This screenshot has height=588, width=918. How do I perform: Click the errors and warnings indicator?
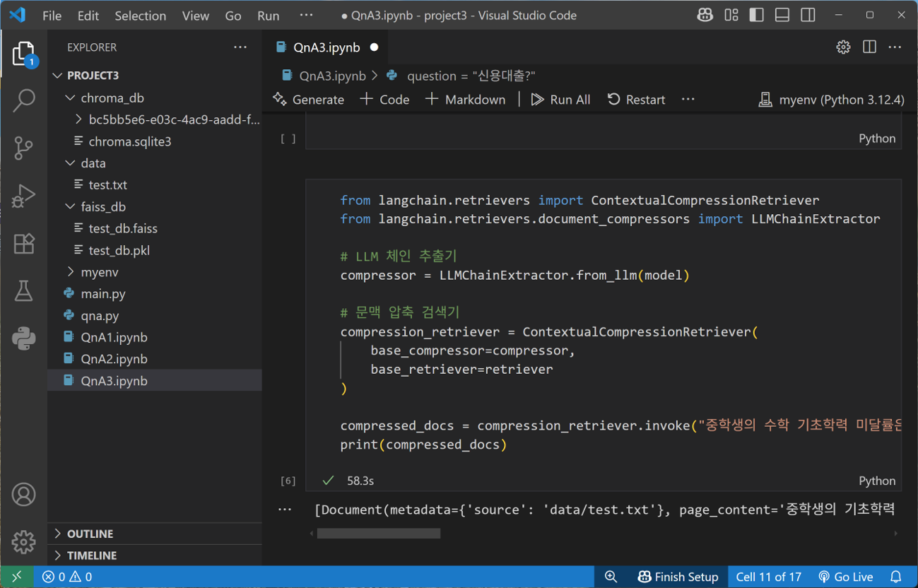pos(67,577)
